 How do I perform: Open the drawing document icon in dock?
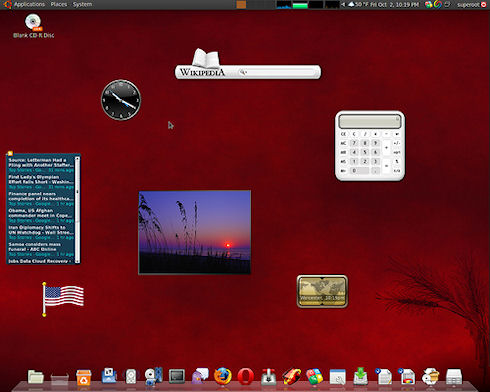click(406, 377)
